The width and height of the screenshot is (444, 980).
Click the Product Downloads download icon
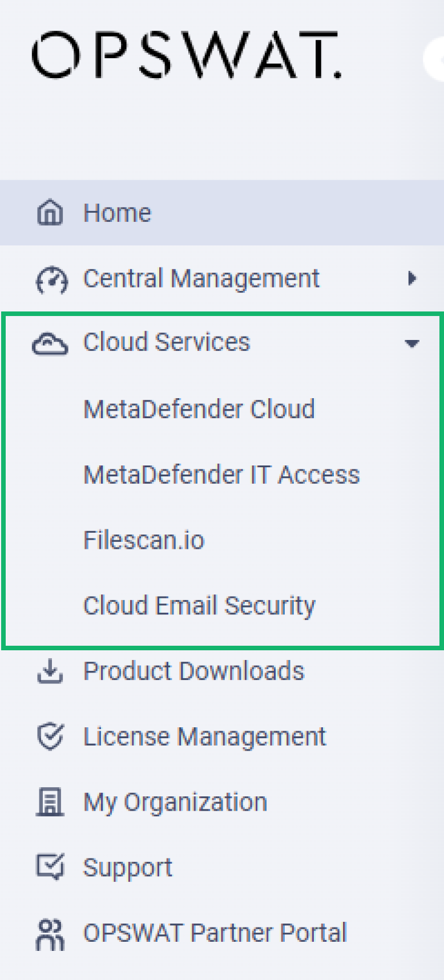coord(50,671)
